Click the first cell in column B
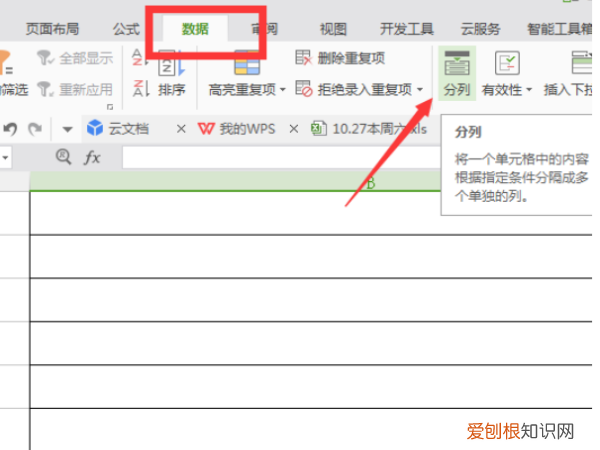The width and height of the screenshot is (600, 450). coord(311,213)
